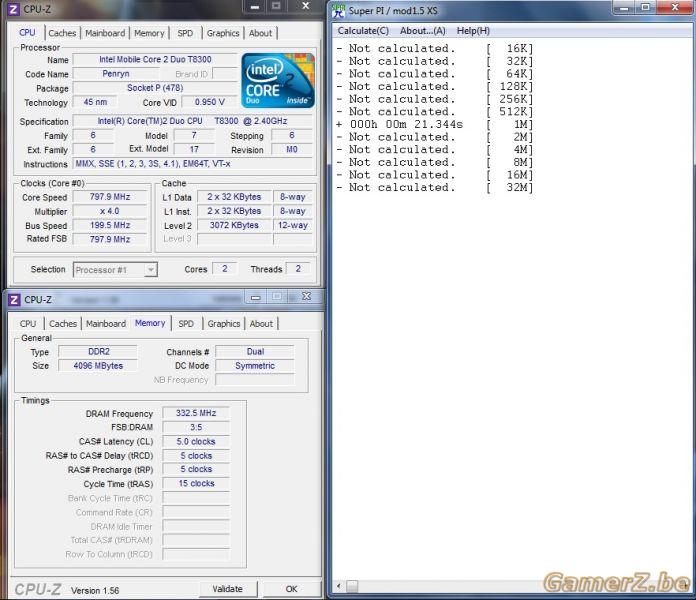The width and height of the screenshot is (696, 600).
Task: Open About tab in upper CPU-Z window
Action: tap(261, 33)
